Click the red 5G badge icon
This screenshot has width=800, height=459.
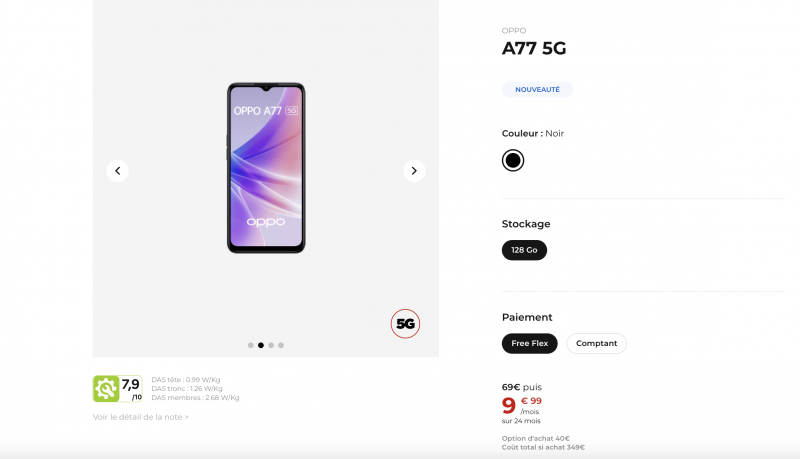[405, 323]
